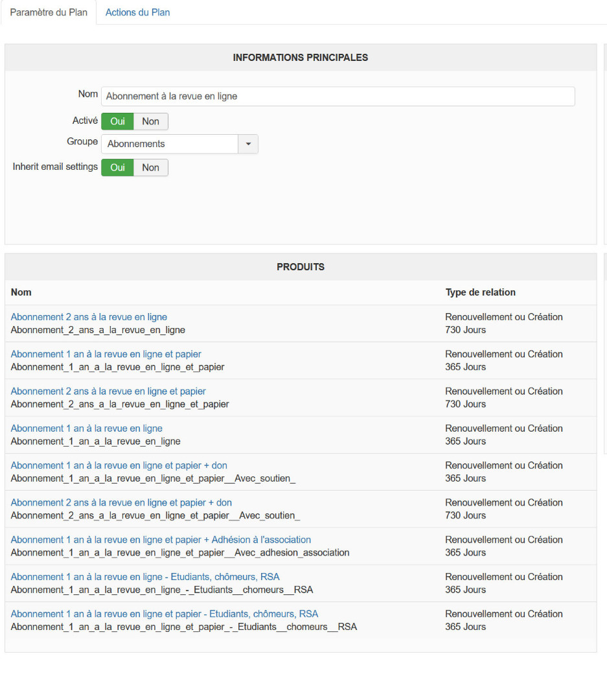The height and width of the screenshot is (700, 607).
Task: Open en ligne et papier - Etudiants, chômeurs, RSA
Action: [165, 614]
